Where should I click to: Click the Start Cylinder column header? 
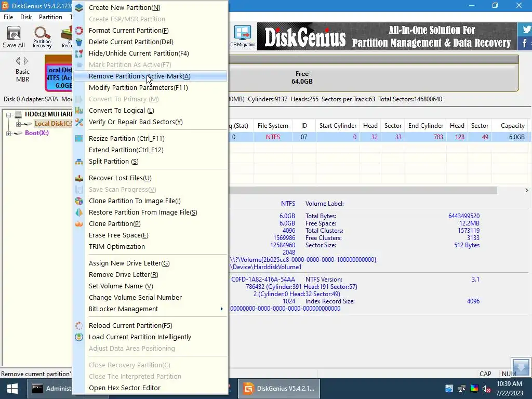click(x=338, y=126)
